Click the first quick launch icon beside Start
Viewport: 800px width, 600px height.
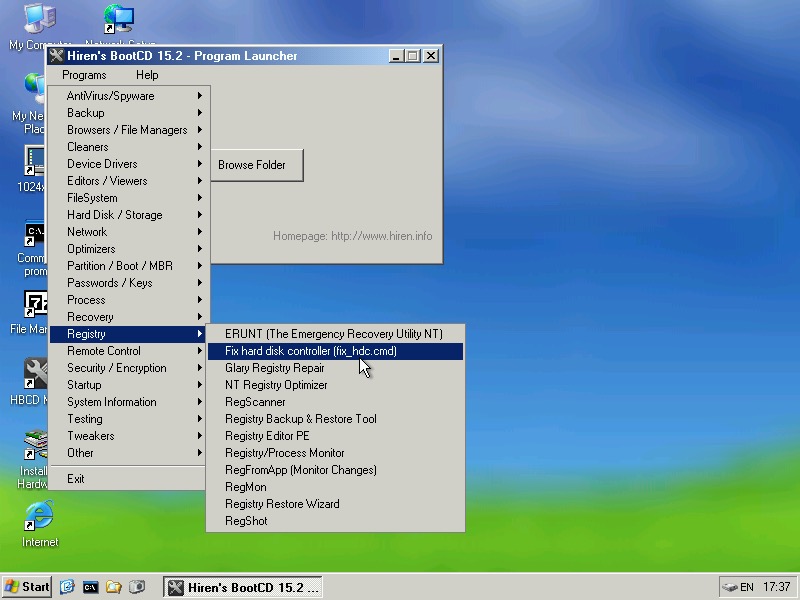click(68, 587)
